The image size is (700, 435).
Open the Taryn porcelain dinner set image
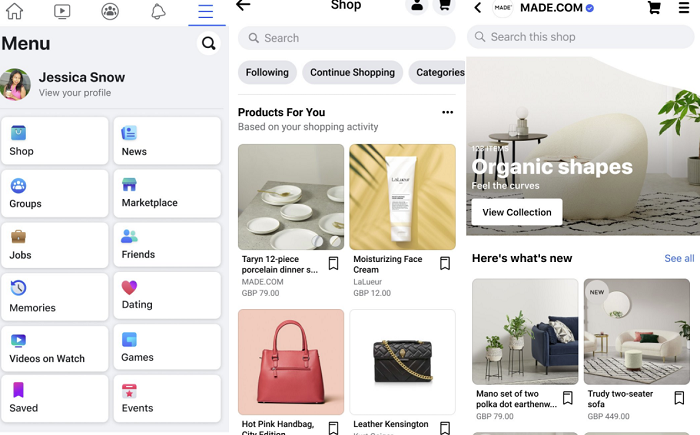coord(291,197)
